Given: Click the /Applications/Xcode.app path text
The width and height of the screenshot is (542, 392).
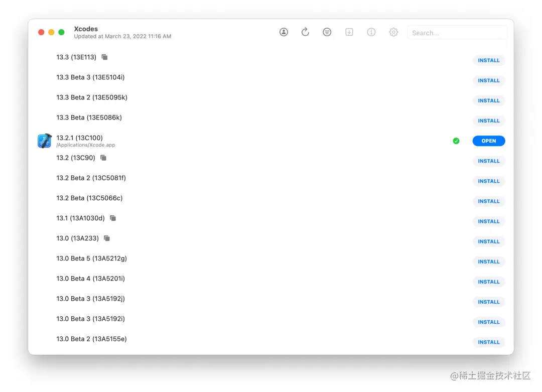Looking at the screenshot, I should pyautogui.click(x=86, y=145).
